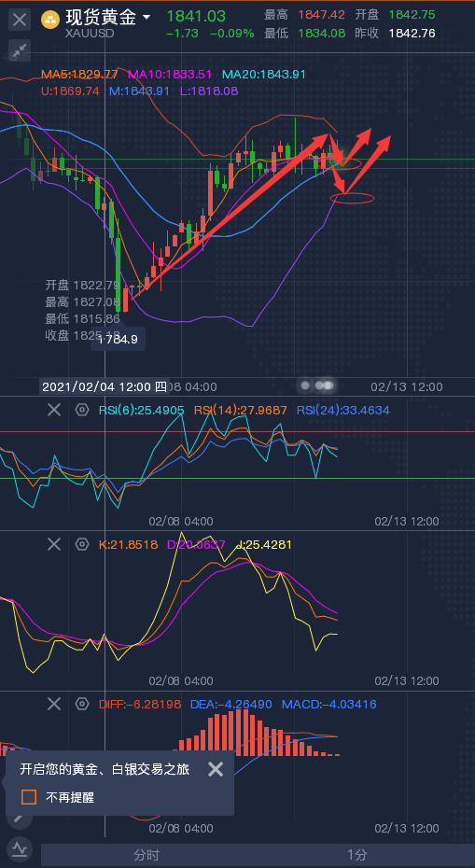Click the J:25.4281 label
This screenshot has height=868, width=475.
pyautogui.click(x=263, y=545)
